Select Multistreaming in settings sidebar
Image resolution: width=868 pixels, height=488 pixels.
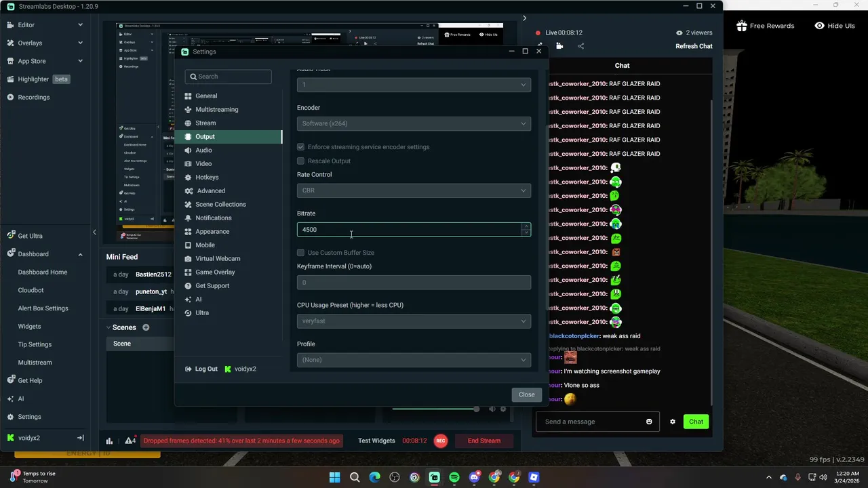[x=216, y=109]
